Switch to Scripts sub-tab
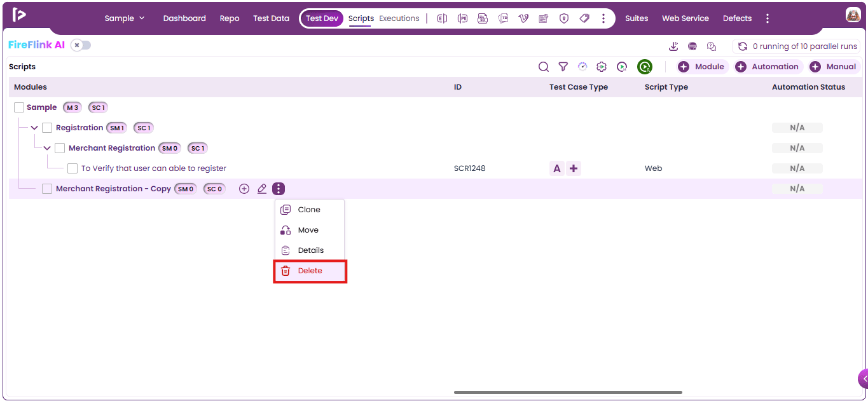868x401 pixels. [361, 18]
